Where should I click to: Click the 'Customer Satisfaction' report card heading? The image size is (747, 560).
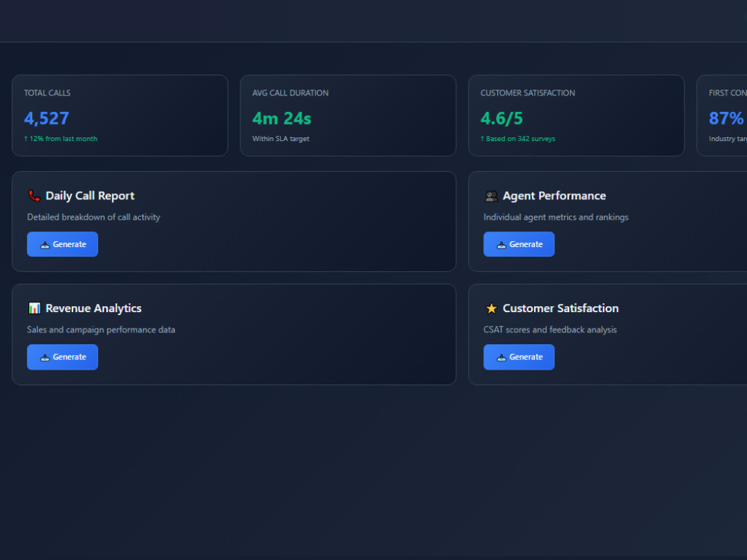(561, 308)
